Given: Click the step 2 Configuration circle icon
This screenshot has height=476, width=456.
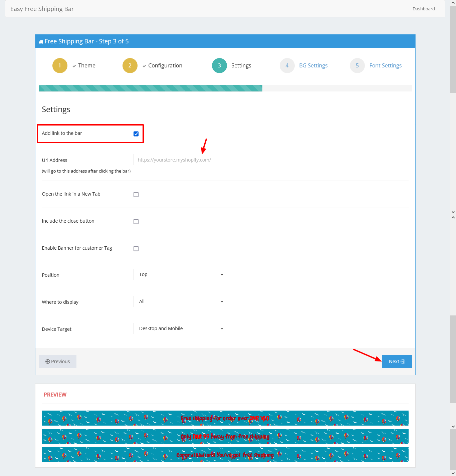Looking at the screenshot, I should point(130,65).
